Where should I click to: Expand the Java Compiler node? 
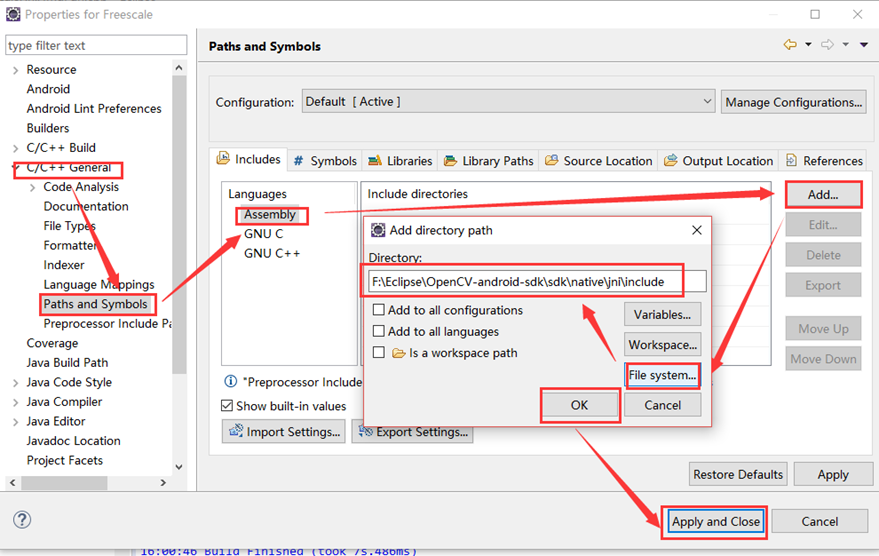tap(15, 402)
